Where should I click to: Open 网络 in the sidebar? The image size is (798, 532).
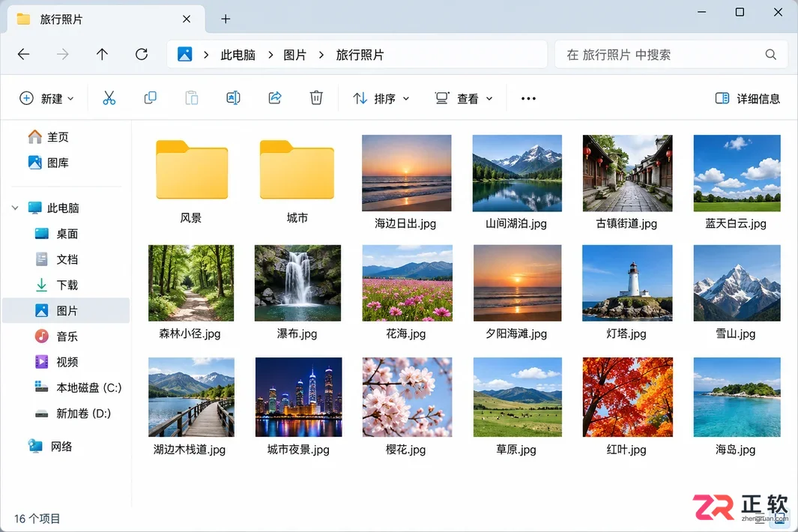coord(50,447)
